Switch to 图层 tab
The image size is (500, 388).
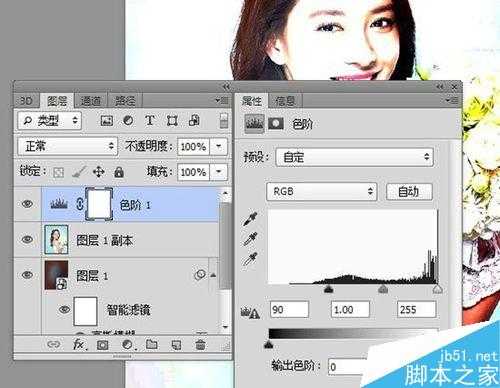tap(57, 101)
